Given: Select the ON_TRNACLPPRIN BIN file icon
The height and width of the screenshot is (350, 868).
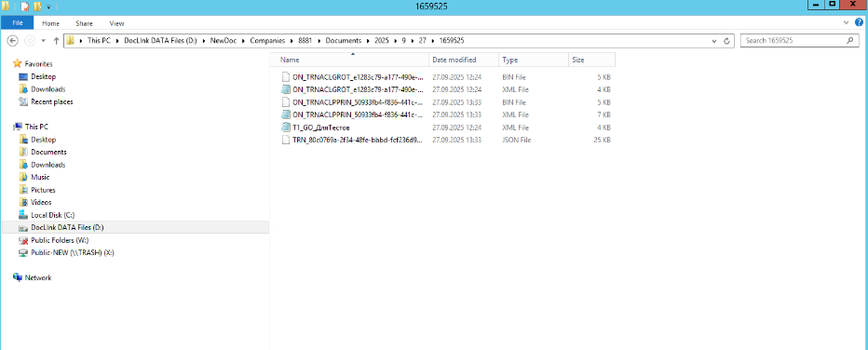Looking at the screenshot, I should coord(286,102).
